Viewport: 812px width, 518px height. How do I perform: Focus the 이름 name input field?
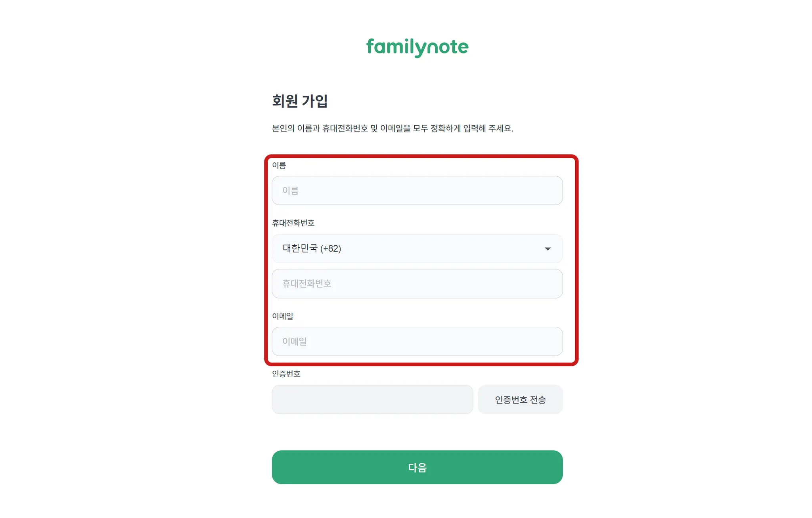(x=417, y=191)
